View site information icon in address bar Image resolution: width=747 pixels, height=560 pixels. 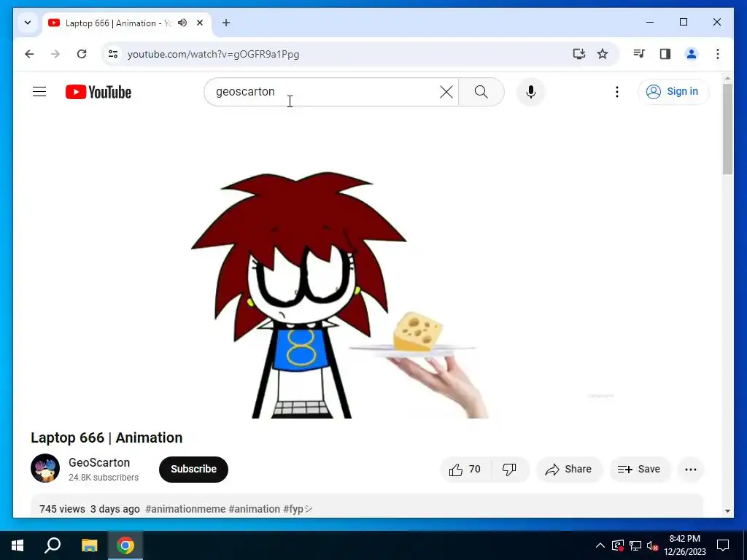pos(113,54)
